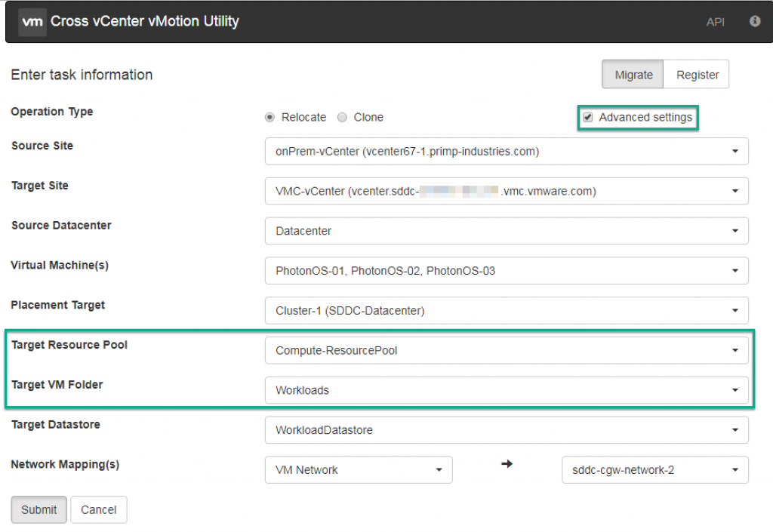Uncheck the Advanced settings checkbox

(x=588, y=117)
